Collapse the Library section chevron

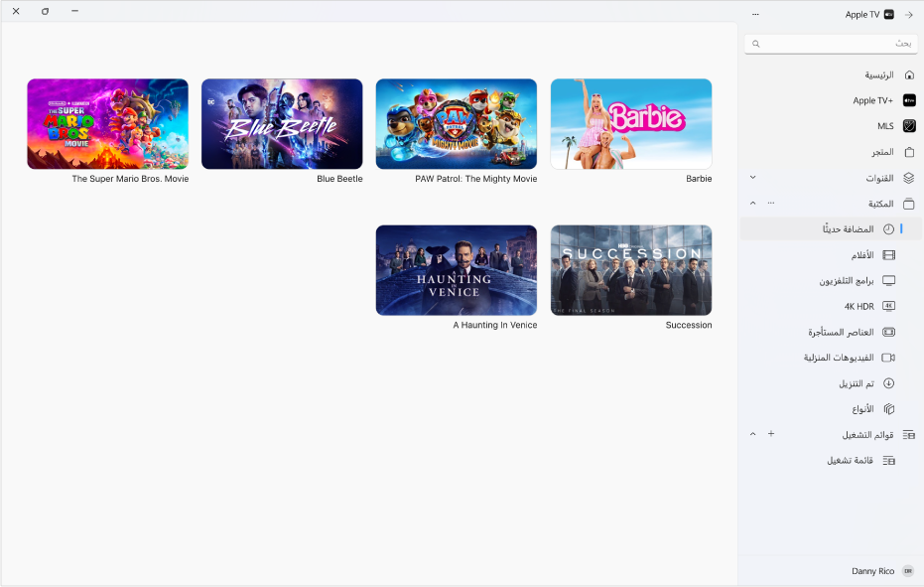click(752, 203)
